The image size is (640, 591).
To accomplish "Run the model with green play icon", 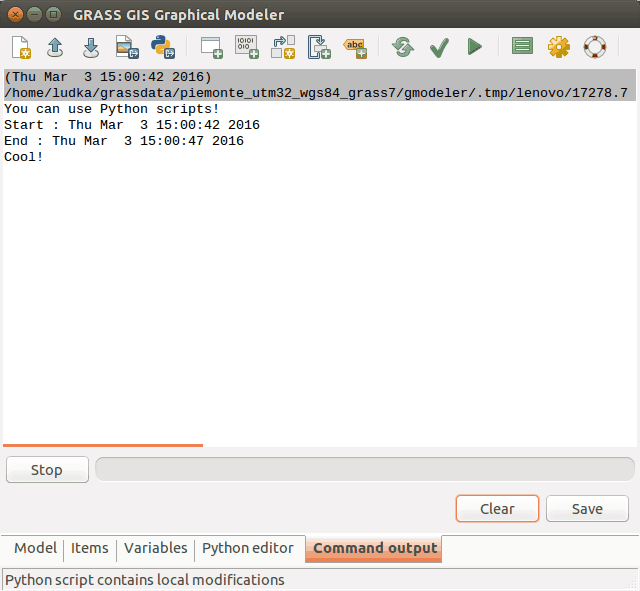I will click(x=474, y=47).
